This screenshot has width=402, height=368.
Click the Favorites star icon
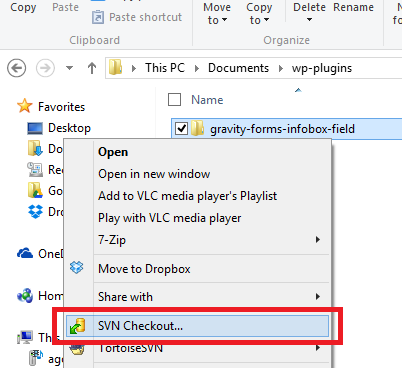pyautogui.click(x=25, y=106)
